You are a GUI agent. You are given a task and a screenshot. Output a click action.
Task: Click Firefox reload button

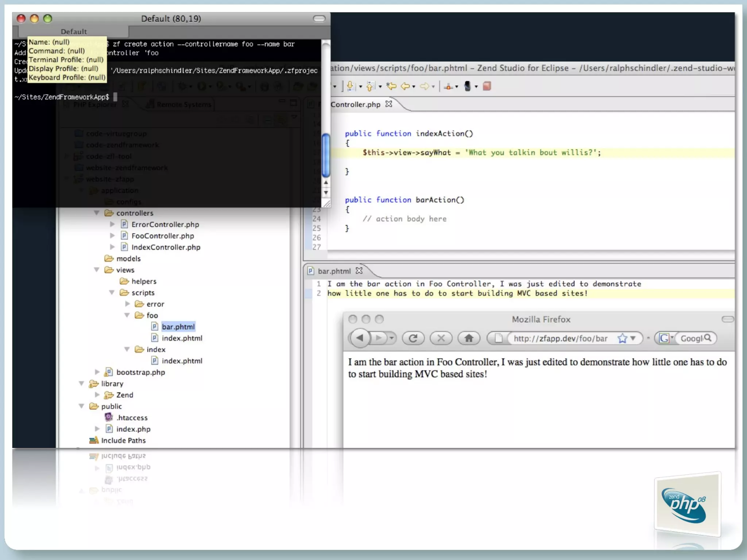tap(413, 338)
